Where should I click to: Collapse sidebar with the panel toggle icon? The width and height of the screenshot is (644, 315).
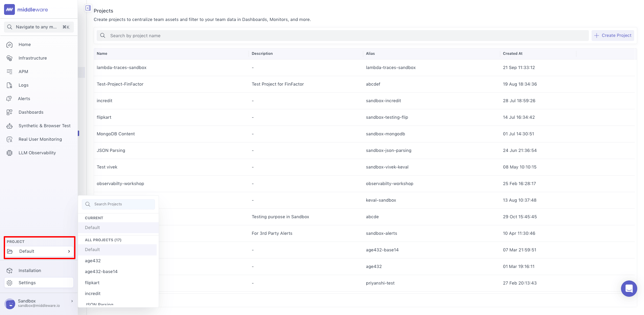coord(88,8)
